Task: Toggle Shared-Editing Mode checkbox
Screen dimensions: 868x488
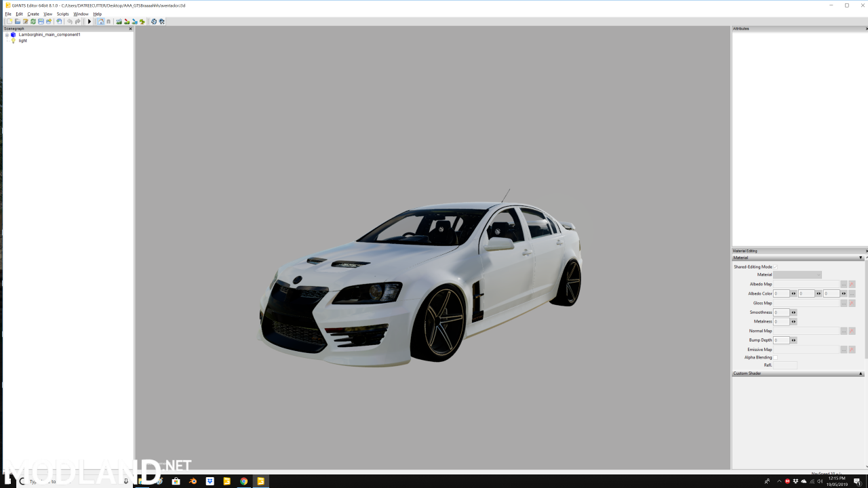Action: (x=775, y=267)
